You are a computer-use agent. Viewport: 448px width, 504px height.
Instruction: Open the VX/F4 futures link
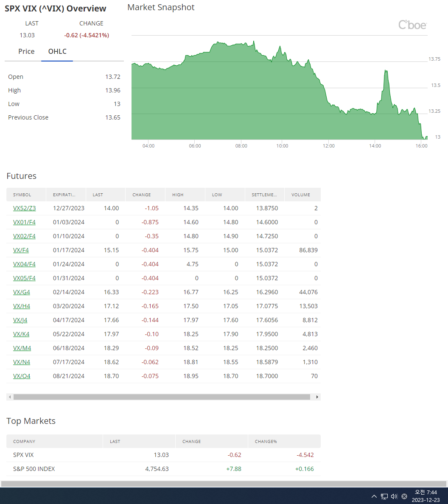(21, 250)
